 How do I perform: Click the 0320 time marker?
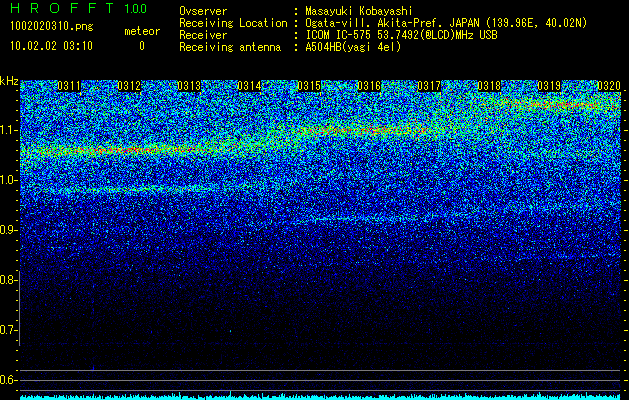pyautogui.click(x=609, y=86)
